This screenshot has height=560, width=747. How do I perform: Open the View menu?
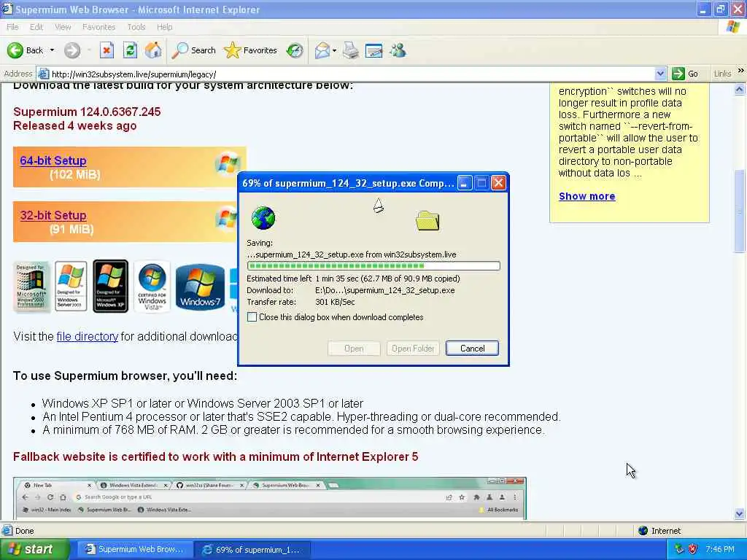click(63, 27)
